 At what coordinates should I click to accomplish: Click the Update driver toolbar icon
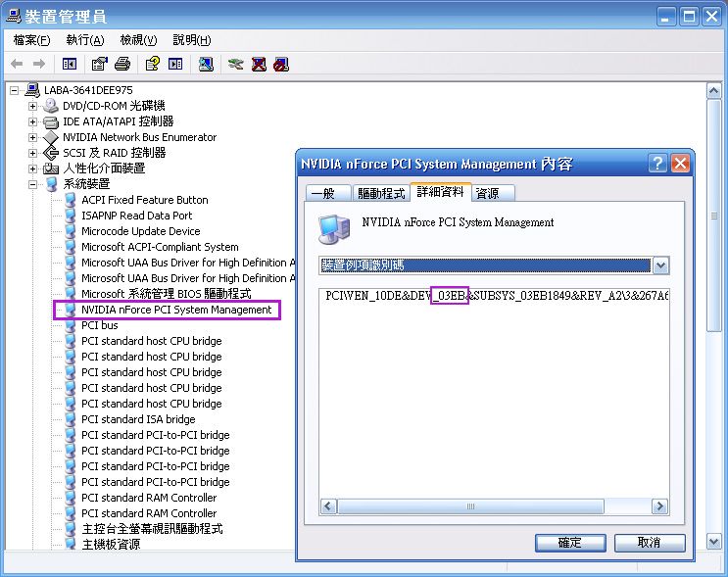(x=236, y=64)
